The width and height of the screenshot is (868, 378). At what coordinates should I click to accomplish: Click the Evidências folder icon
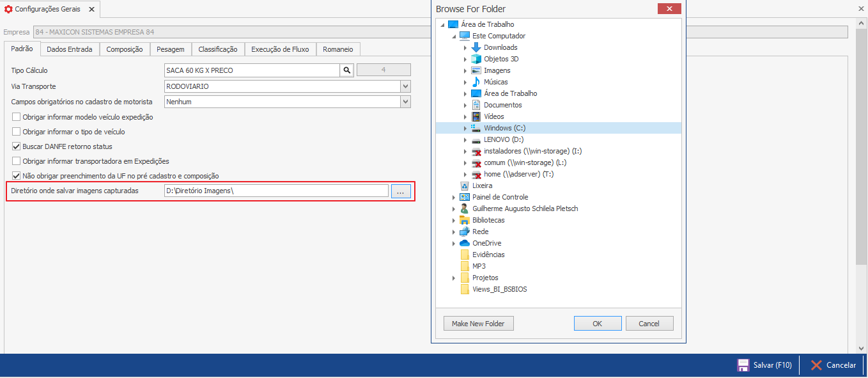tap(465, 255)
